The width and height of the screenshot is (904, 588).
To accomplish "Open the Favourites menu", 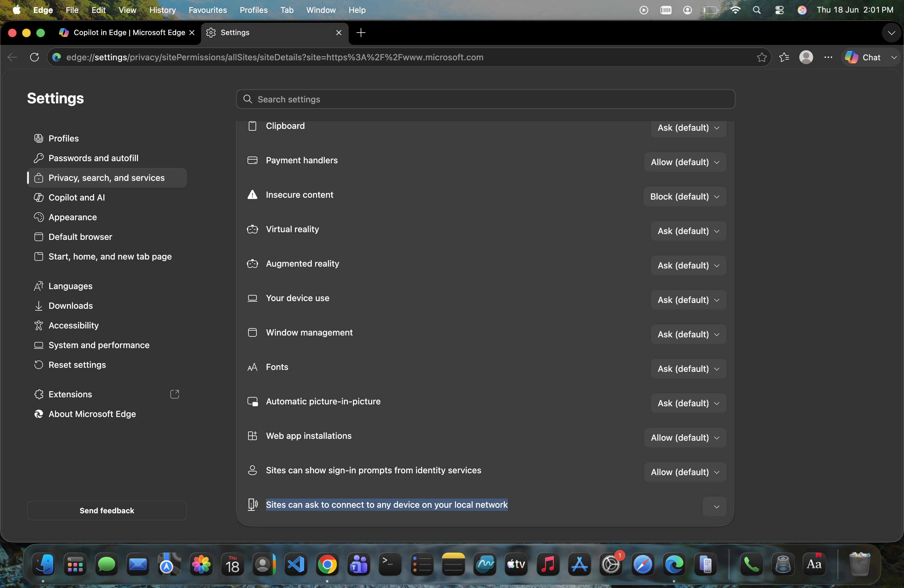I will (x=207, y=10).
